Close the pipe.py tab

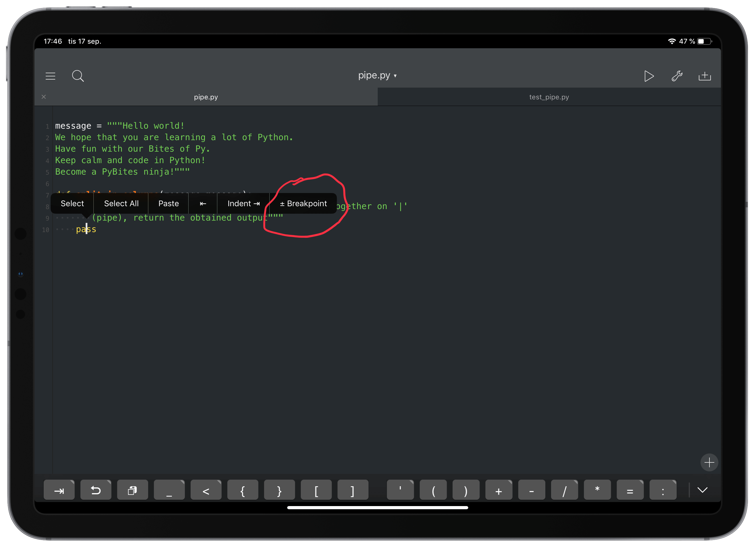pyautogui.click(x=44, y=97)
